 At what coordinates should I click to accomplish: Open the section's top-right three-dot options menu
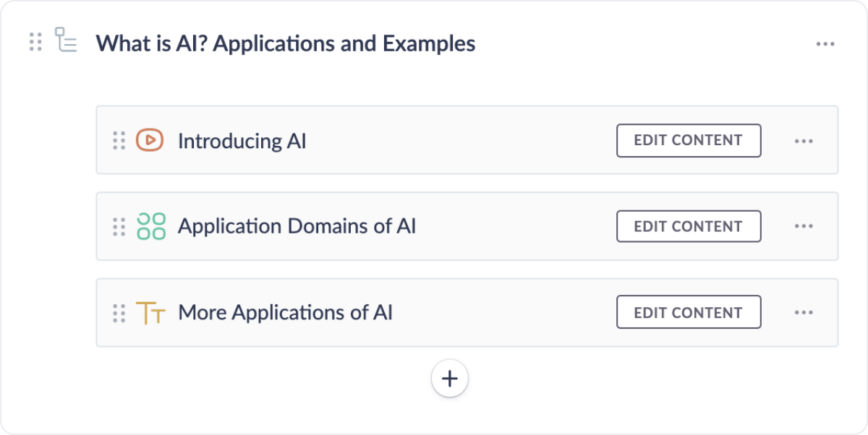pyautogui.click(x=825, y=44)
